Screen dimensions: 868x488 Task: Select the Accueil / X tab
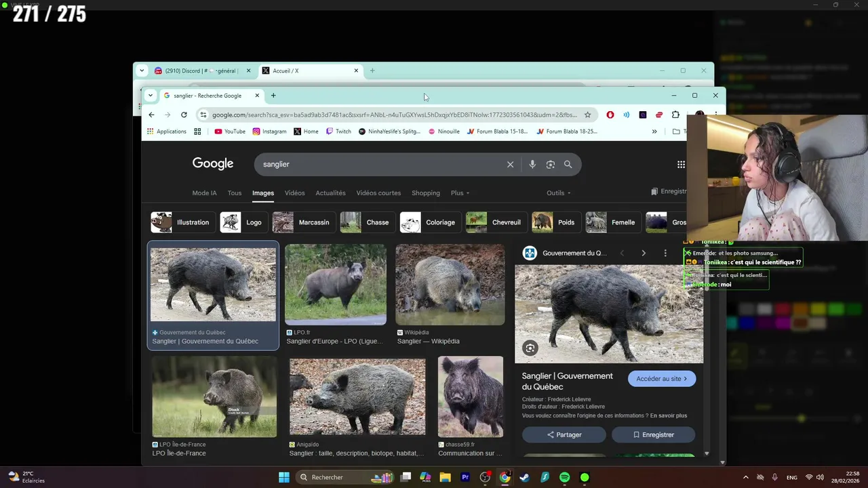(x=311, y=70)
